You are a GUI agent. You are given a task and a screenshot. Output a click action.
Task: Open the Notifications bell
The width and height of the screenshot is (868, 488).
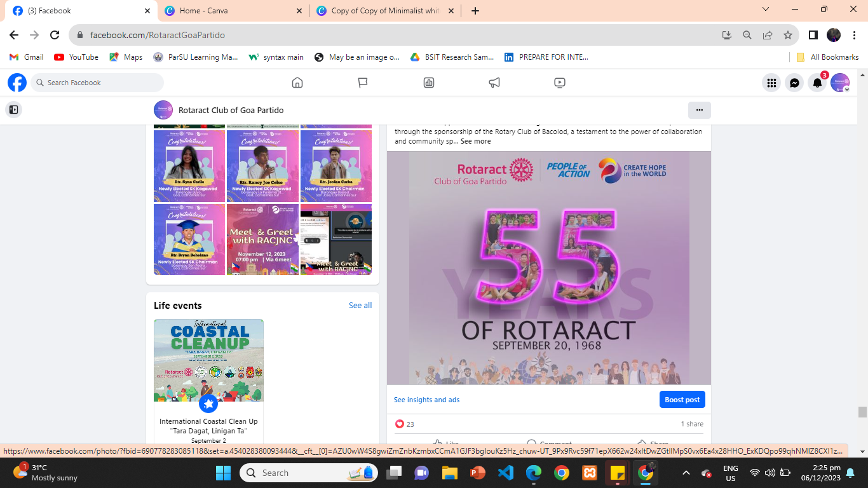[817, 83]
